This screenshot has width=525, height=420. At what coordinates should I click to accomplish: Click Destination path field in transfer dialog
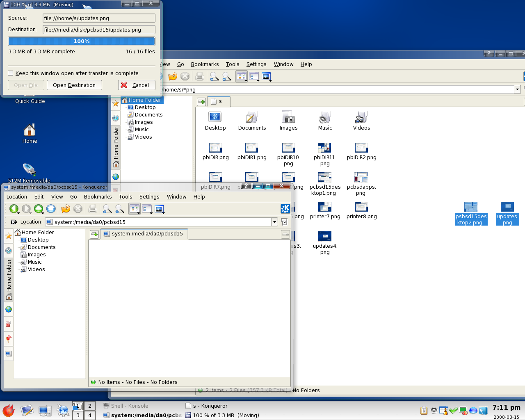[x=99, y=30]
